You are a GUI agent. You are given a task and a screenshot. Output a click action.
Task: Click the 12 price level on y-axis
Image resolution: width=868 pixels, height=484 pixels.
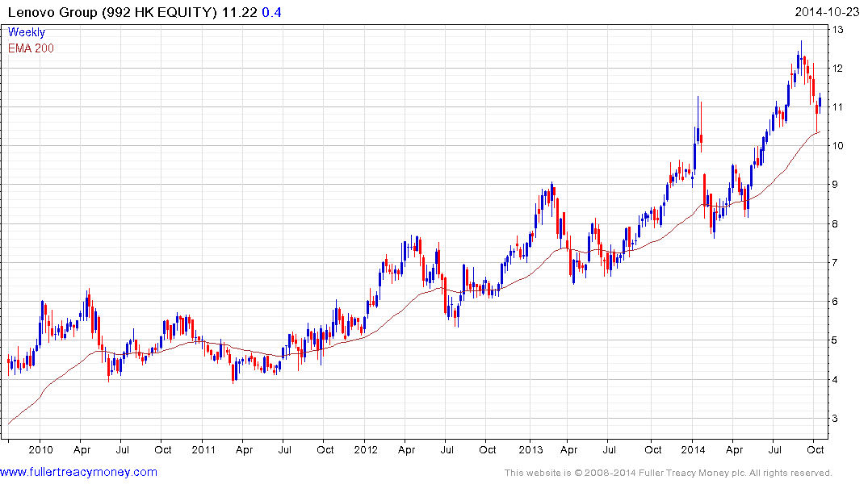pos(839,69)
